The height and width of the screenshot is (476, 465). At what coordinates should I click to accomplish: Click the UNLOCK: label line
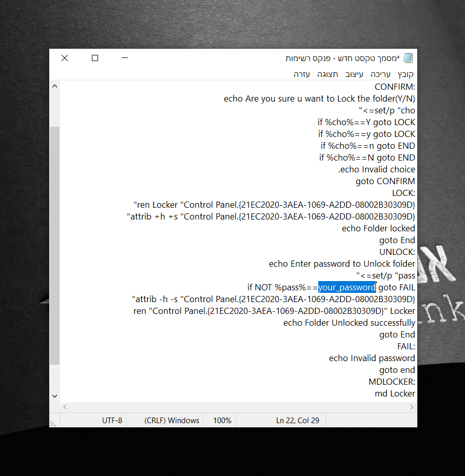point(397,252)
